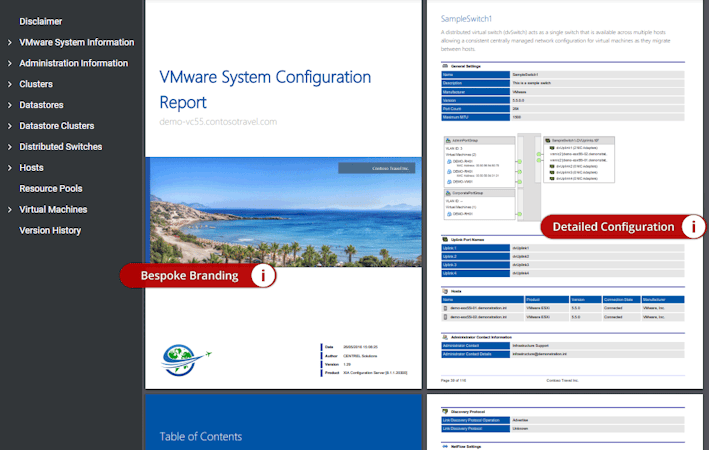This screenshot has height=450, width=709.
Task: Click the Hosts table section icon
Action: click(x=445, y=291)
